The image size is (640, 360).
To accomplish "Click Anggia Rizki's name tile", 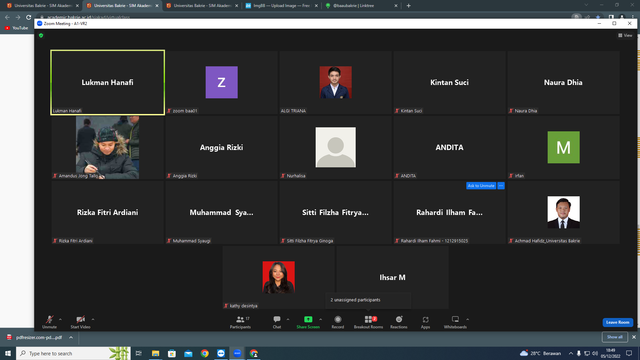I will pyautogui.click(x=222, y=147).
